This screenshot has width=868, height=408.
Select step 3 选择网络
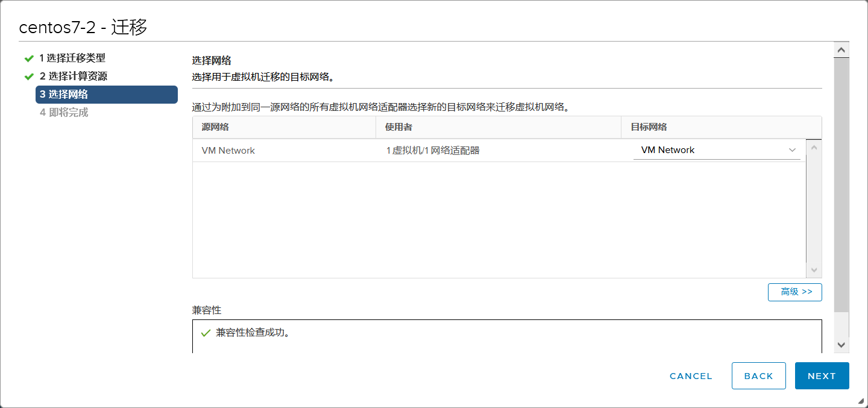coord(106,95)
